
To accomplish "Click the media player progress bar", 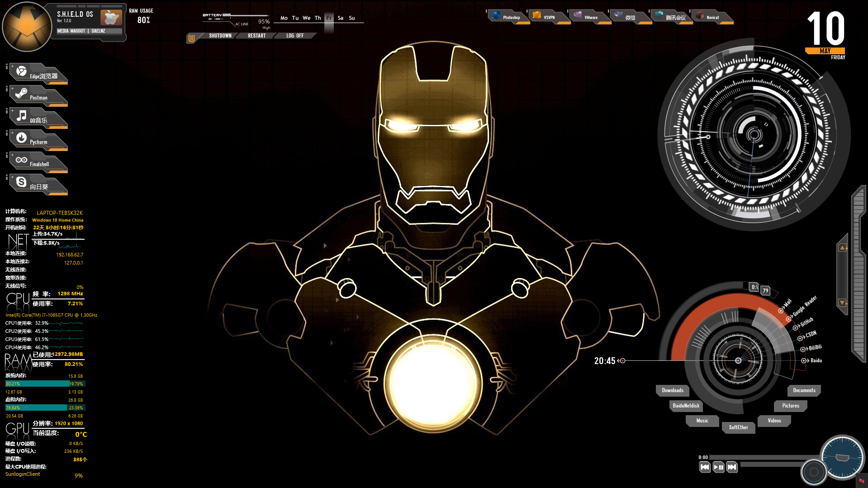I will pyautogui.click(x=765, y=457).
